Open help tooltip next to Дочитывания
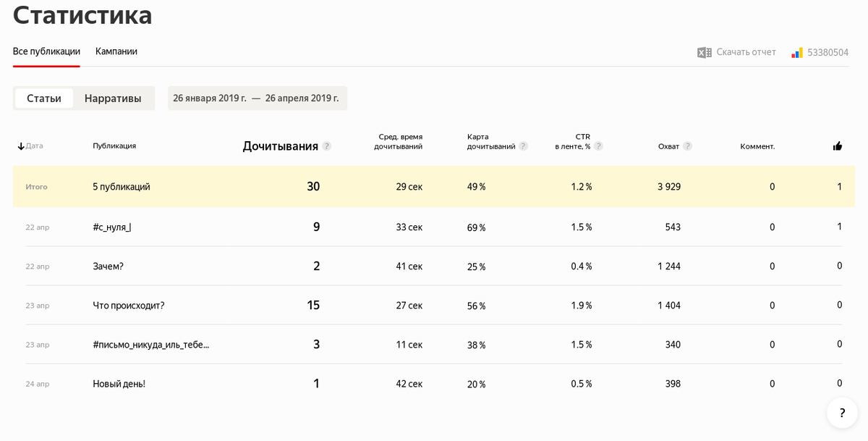The width and height of the screenshot is (868, 441). pyautogui.click(x=327, y=146)
